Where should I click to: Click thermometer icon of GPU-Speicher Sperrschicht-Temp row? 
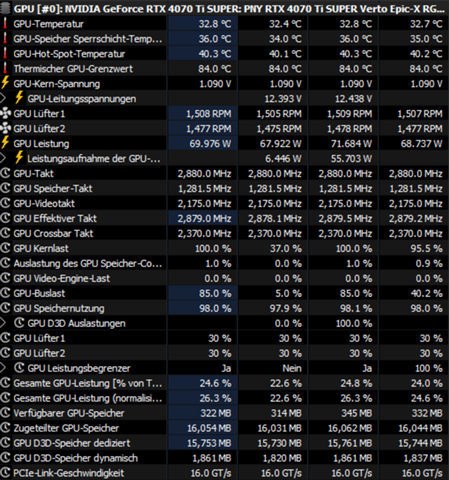pyautogui.click(x=5, y=39)
